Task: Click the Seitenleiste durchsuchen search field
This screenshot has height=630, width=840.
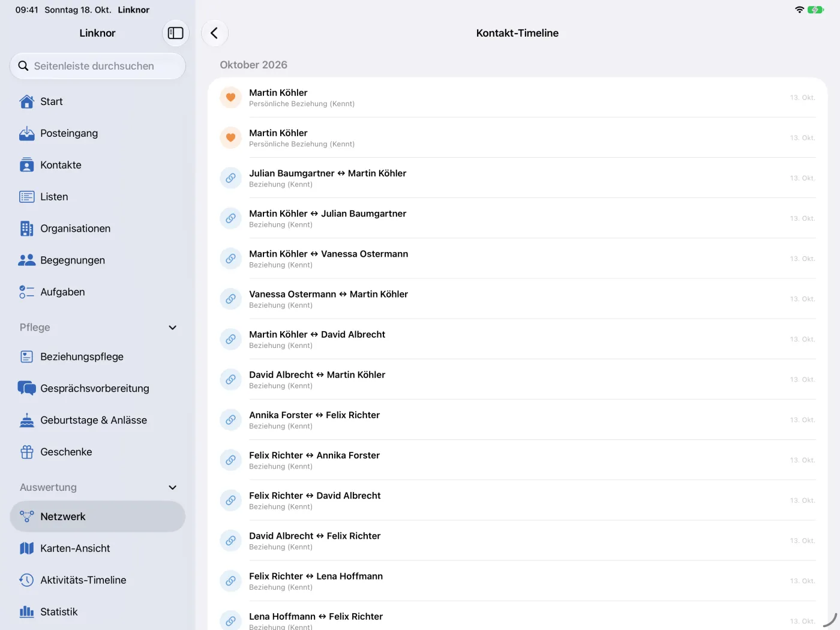Action: pos(98,66)
